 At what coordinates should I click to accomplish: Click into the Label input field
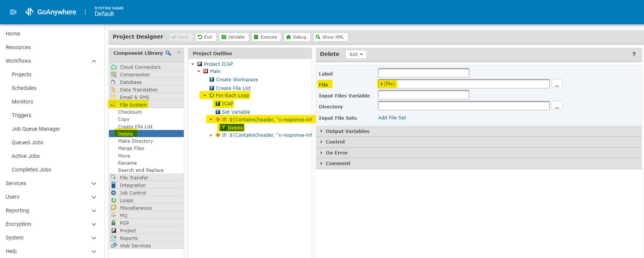click(424, 73)
